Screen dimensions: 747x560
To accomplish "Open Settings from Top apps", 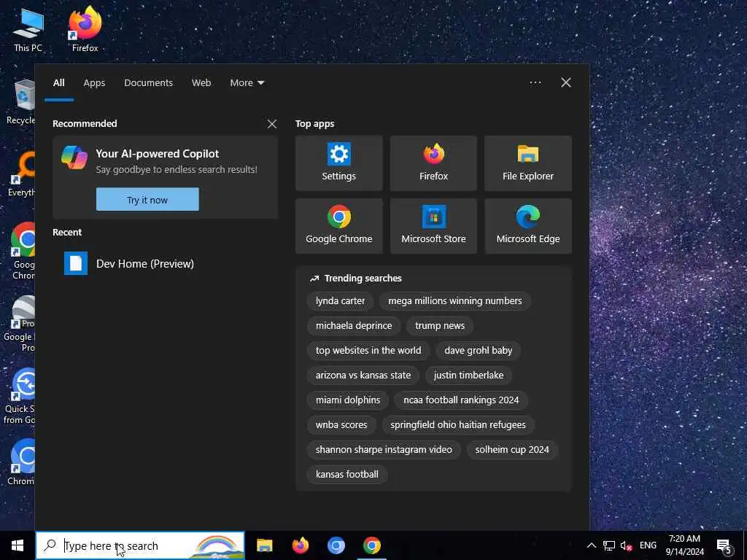I will click(338, 163).
